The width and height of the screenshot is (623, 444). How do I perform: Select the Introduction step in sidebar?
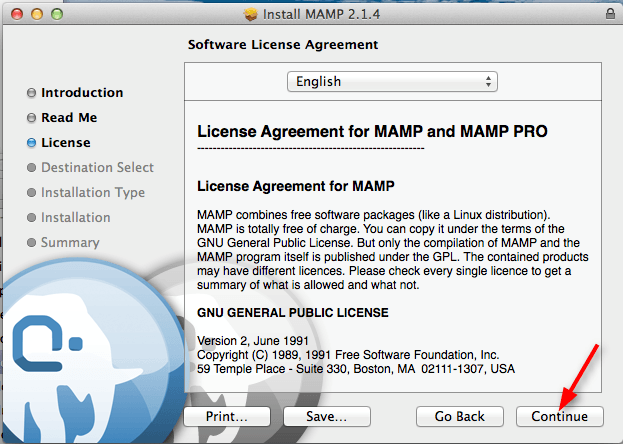(82, 93)
